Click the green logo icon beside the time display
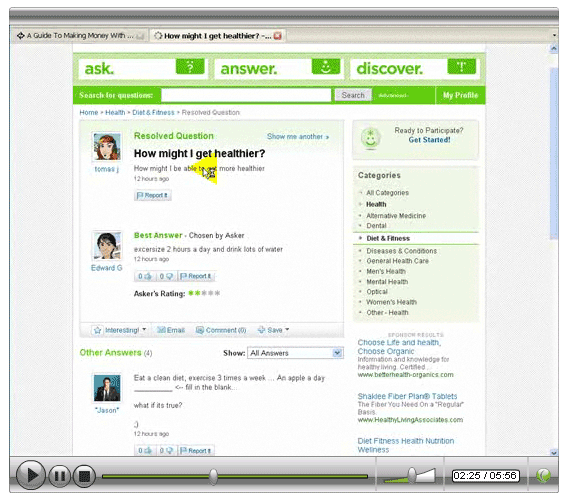 (x=543, y=475)
